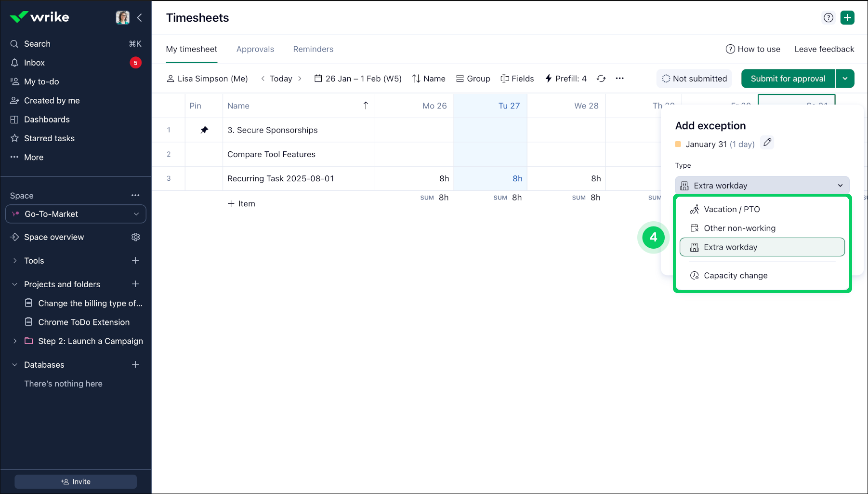Expand the Submit for approval dropdown arrow

845,79
